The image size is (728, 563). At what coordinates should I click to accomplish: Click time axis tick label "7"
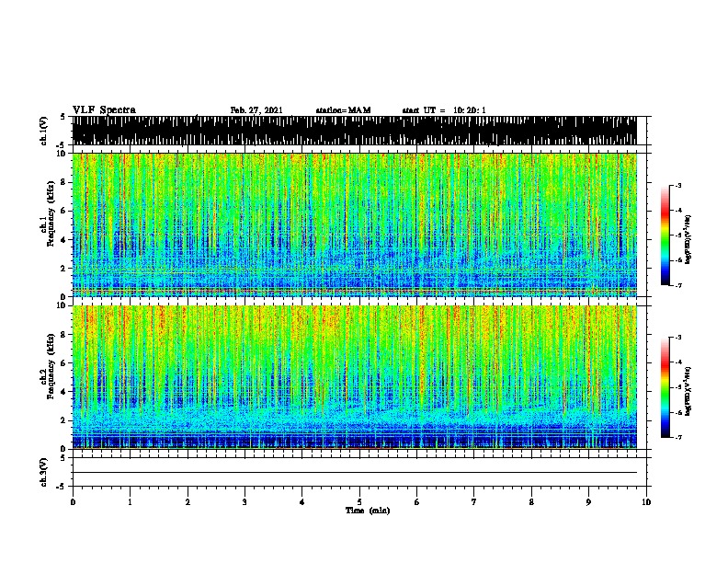point(474,502)
